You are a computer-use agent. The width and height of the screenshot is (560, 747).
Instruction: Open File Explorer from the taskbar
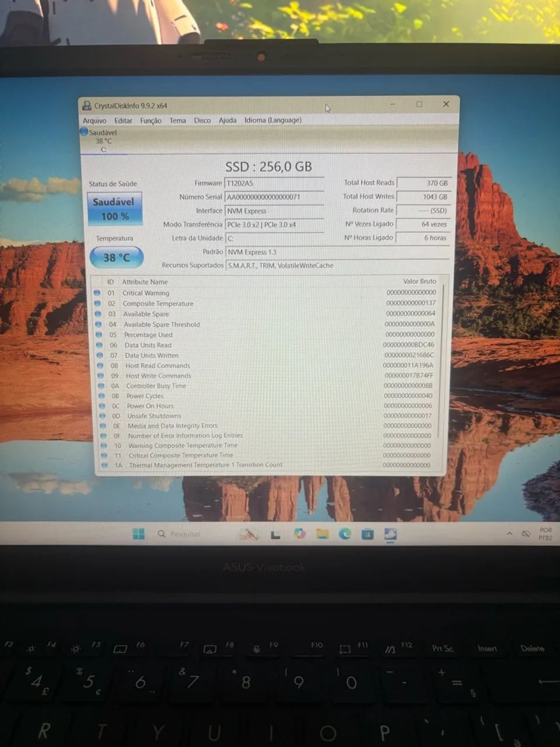point(322,533)
